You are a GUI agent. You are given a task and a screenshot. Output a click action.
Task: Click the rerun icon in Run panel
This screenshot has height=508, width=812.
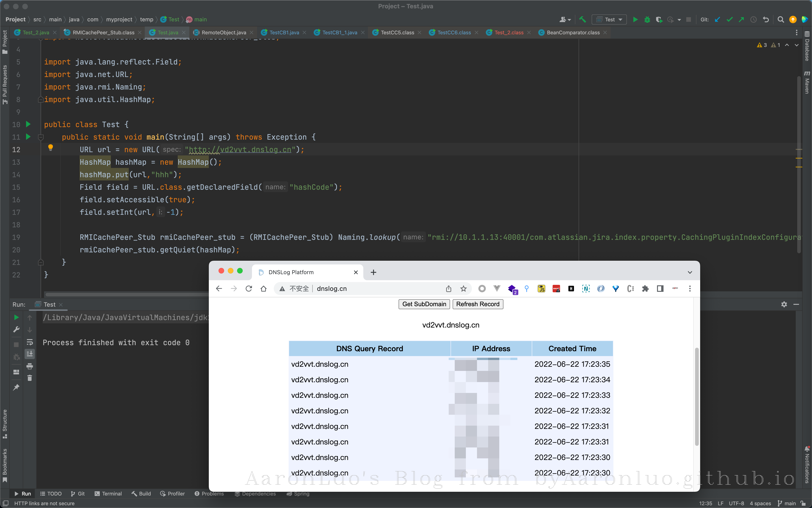pos(16,318)
